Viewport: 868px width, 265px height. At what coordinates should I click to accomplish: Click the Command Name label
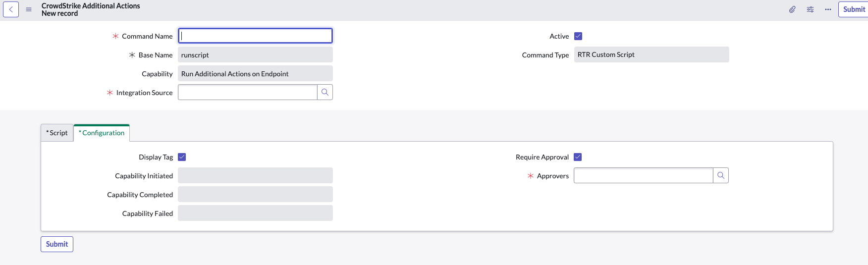(147, 36)
